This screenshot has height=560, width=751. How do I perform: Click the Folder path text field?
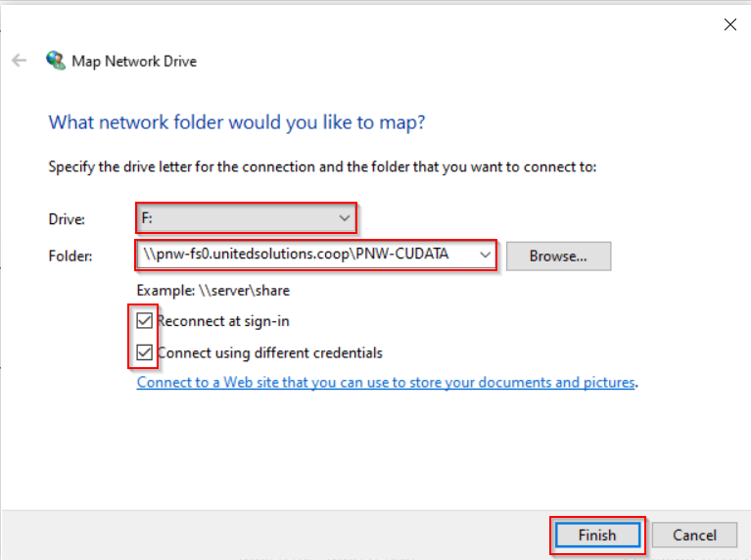304,256
